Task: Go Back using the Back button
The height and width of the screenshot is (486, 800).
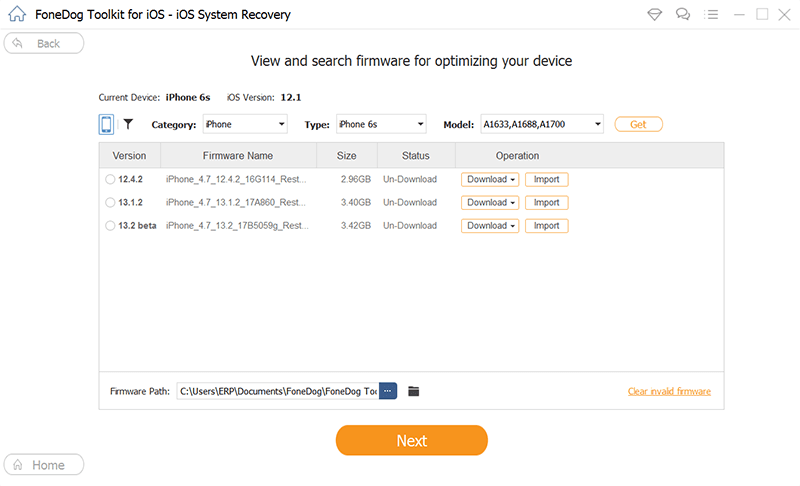Action: click(x=44, y=43)
